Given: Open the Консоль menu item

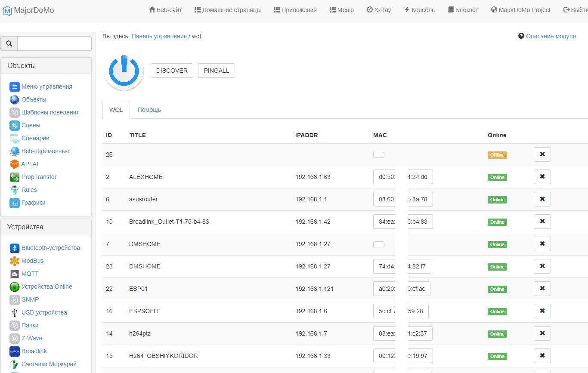Looking at the screenshot, I should point(419,10).
